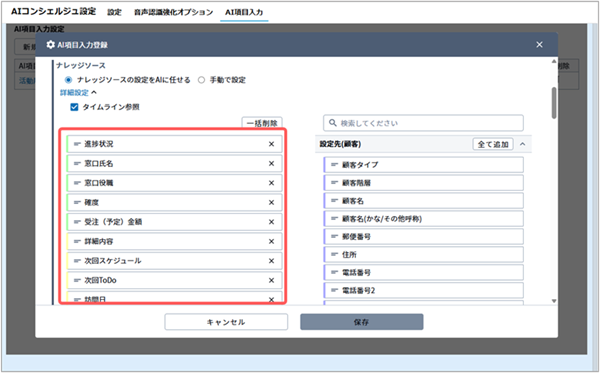Viewport: 600px width, 373px height.
Task: Open 設定 tab
Action: [114, 12]
